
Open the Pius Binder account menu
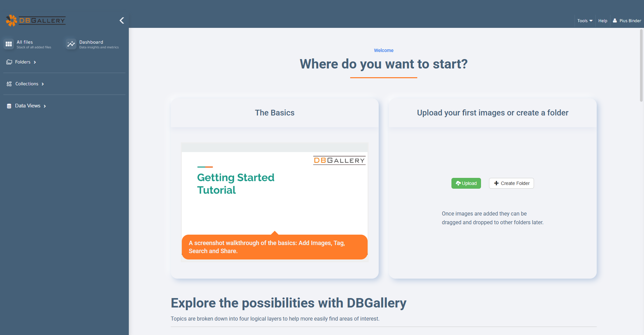click(627, 21)
